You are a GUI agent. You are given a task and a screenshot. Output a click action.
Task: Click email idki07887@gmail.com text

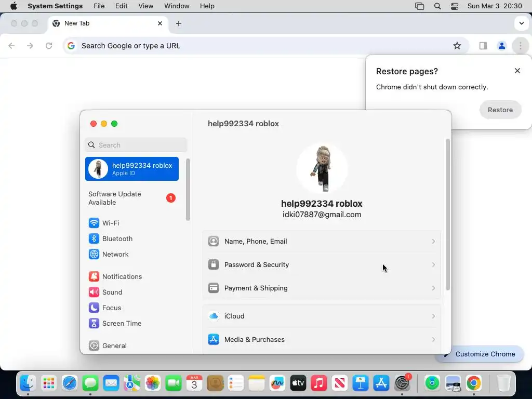[322, 215]
